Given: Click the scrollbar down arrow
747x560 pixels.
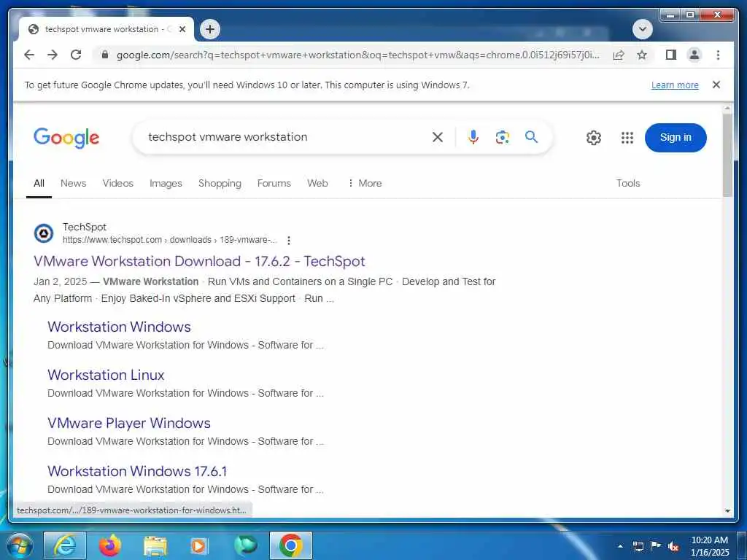Looking at the screenshot, I should point(727,511).
